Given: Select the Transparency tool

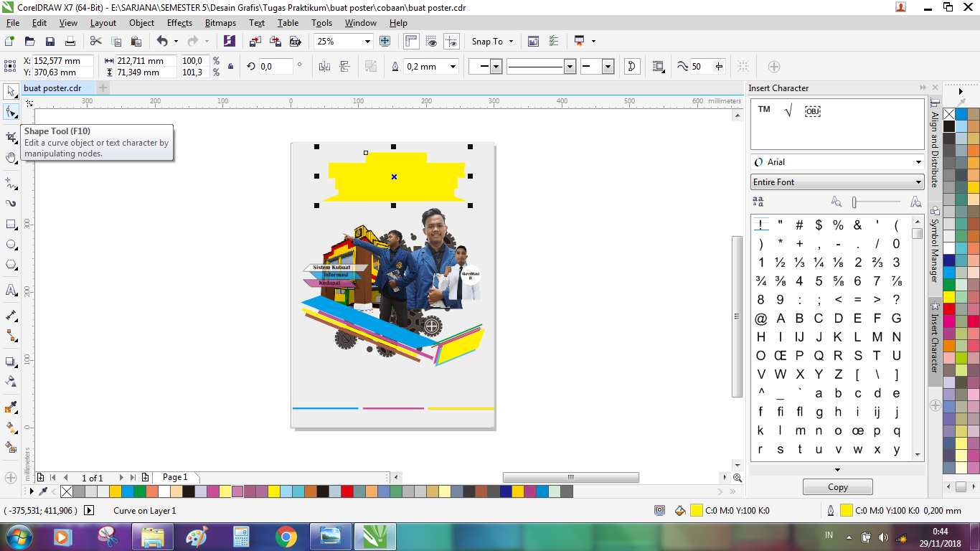Looking at the screenshot, I should (11, 381).
